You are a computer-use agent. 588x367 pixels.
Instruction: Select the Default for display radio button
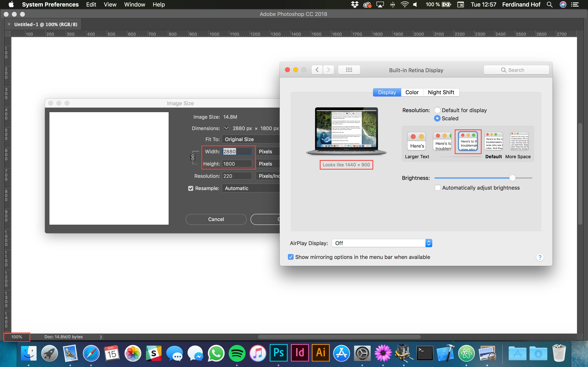tap(437, 110)
